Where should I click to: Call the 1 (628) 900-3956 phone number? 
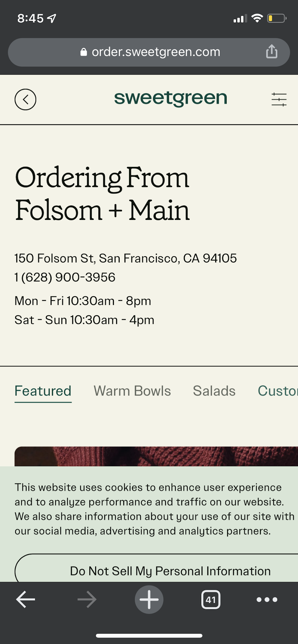(x=65, y=277)
